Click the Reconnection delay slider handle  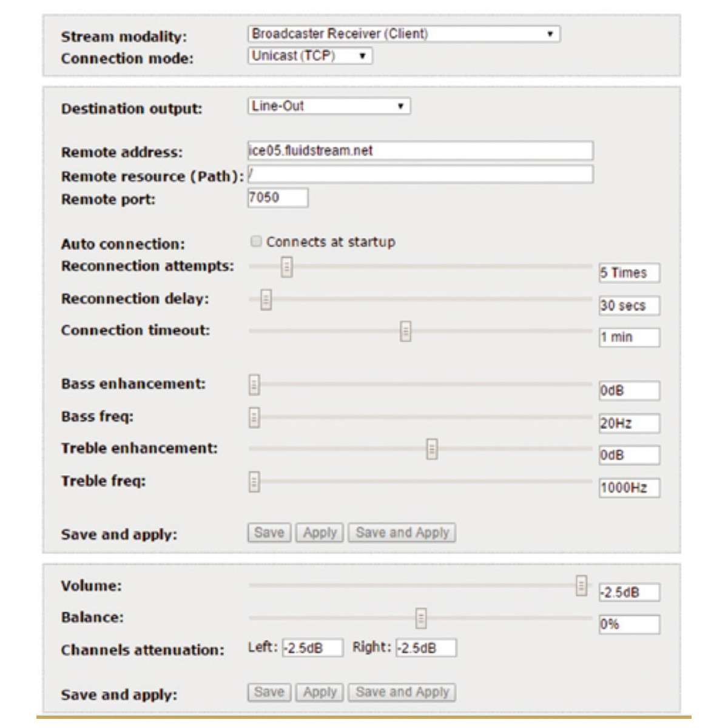pos(266,300)
